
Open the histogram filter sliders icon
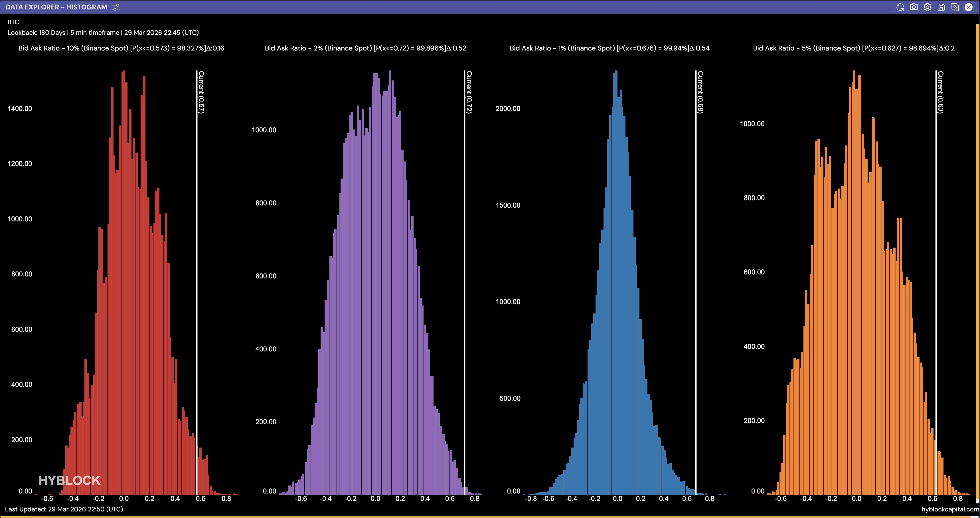[x=116, y=7]
